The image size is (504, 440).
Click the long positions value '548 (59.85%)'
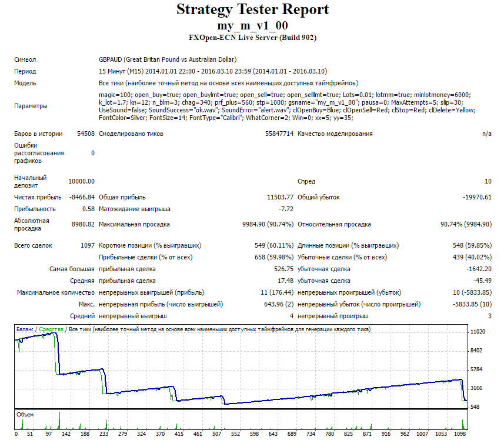pos(472,245)
